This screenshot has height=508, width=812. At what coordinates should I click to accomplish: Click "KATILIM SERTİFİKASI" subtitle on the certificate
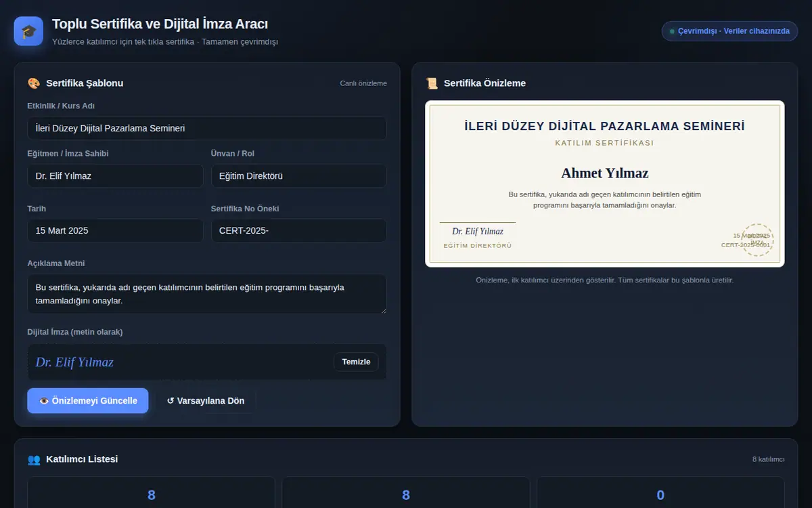click(605, 143)
